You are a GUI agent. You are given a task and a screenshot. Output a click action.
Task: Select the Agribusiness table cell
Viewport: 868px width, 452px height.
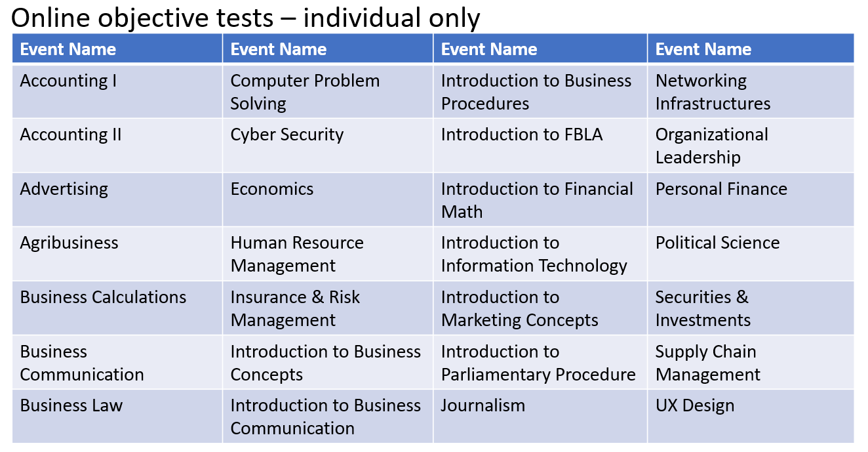tap(117, 254)
